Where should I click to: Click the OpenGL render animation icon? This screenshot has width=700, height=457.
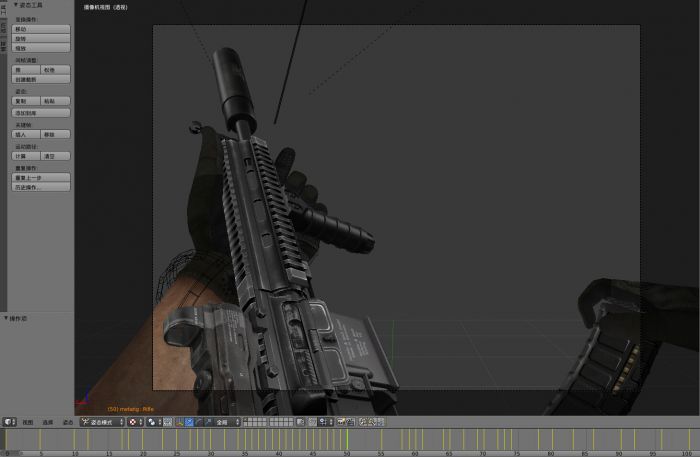(350, 422)
